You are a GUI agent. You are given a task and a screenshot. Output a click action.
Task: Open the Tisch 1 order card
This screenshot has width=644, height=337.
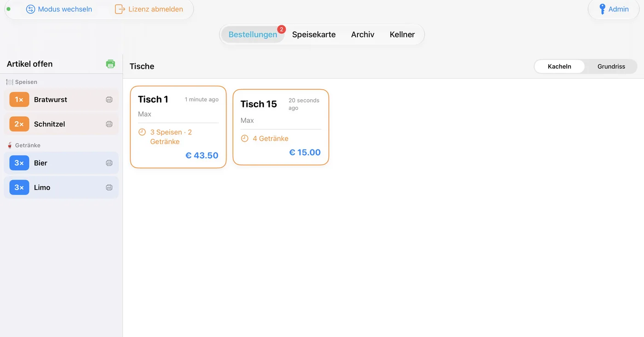coord(178,127)
